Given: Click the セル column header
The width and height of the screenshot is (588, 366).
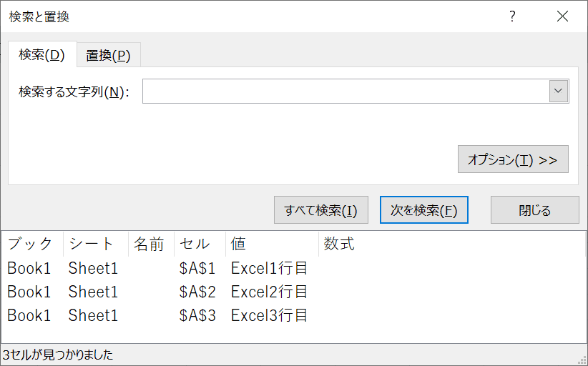Looking at the screenshot, I should click(x=200, y=244).
